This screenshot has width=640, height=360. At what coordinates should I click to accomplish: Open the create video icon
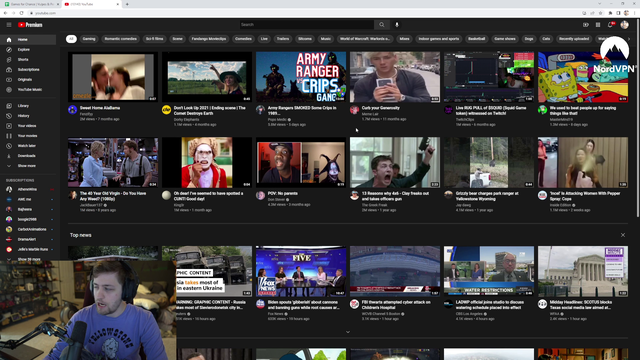coord(586,25)
